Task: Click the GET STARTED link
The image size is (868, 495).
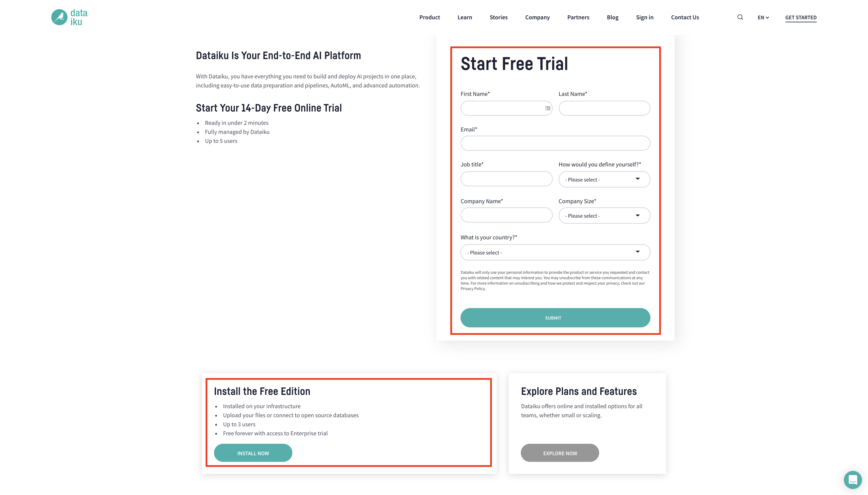Action: click(x=800, y=17)
